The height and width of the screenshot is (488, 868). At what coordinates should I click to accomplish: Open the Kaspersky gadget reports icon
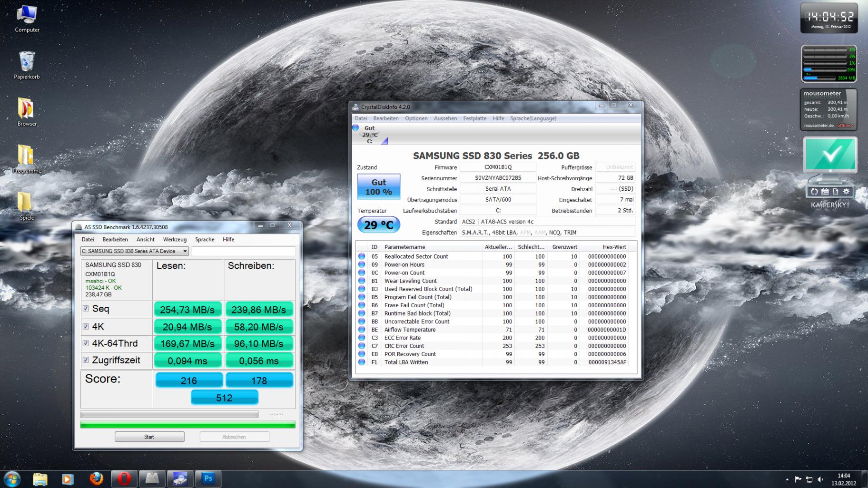835,192
